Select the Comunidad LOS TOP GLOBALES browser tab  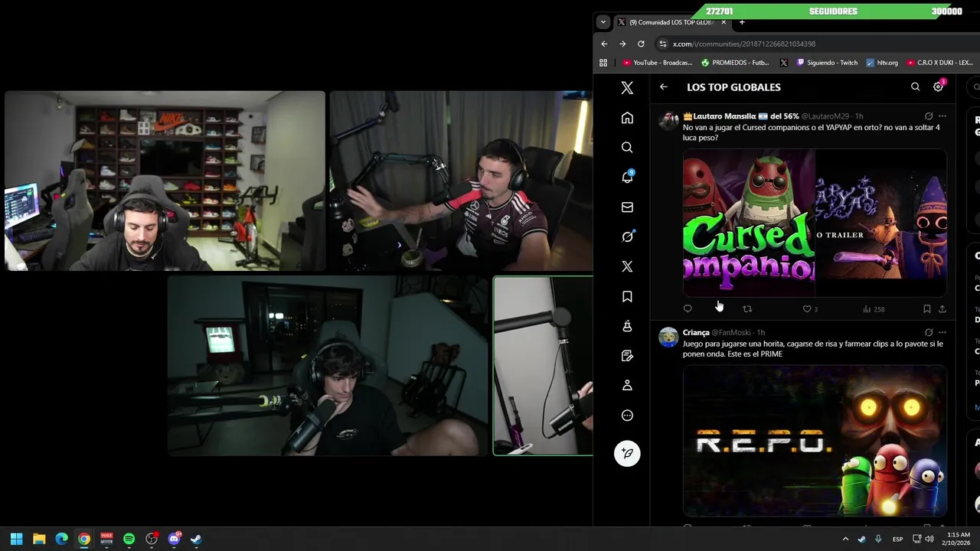pos(671,22)
